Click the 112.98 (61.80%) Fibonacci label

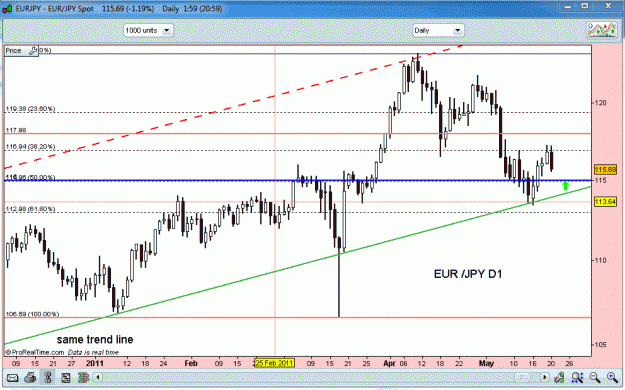coord(30,209)
